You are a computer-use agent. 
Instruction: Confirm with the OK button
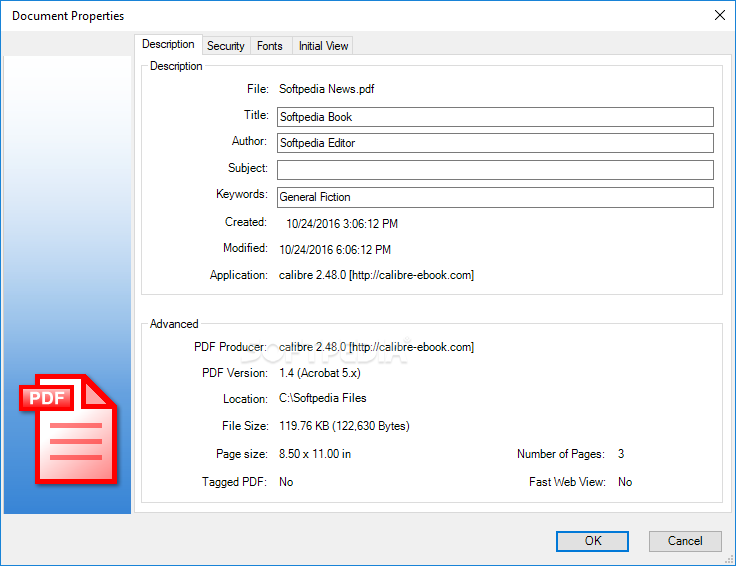click(592, 541)
